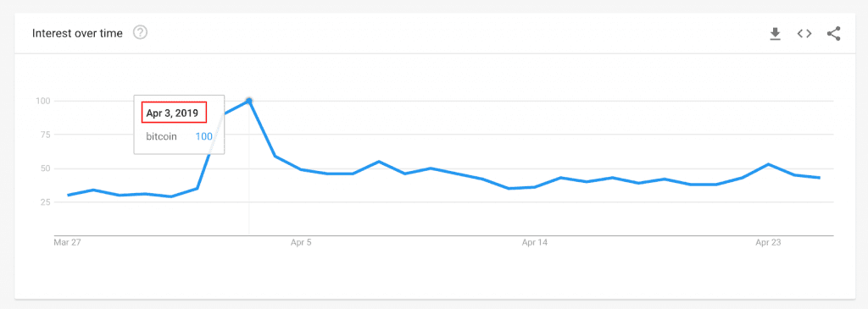Click the 25 y-axis label
The image size is (868, 309).
[x=46, y=202]
